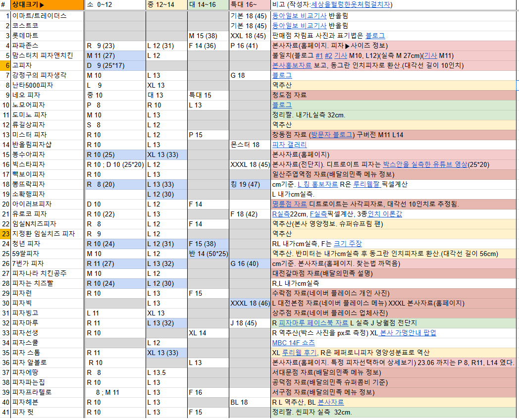
Task: Select the 서대문점 자료 note cell
Action: tap(394, 372)
